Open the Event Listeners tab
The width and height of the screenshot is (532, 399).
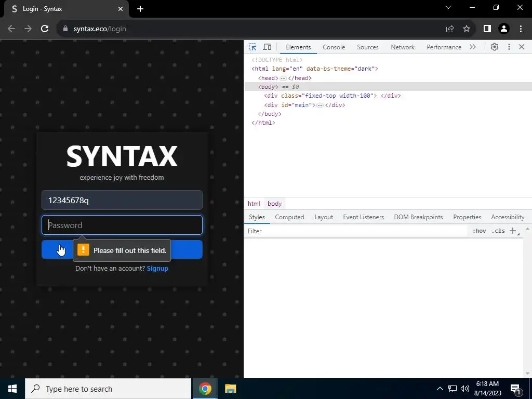(363, 217)
